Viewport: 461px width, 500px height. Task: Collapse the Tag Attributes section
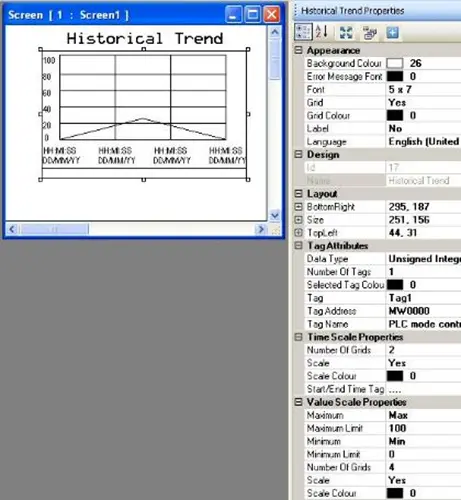[299, 246]
